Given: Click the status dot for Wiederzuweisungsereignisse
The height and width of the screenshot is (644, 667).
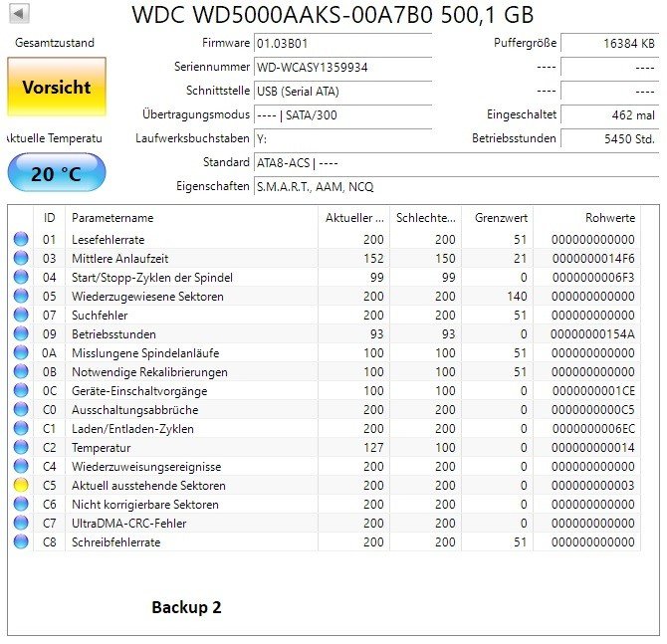Looking at the screenshot, I should 21,466.
